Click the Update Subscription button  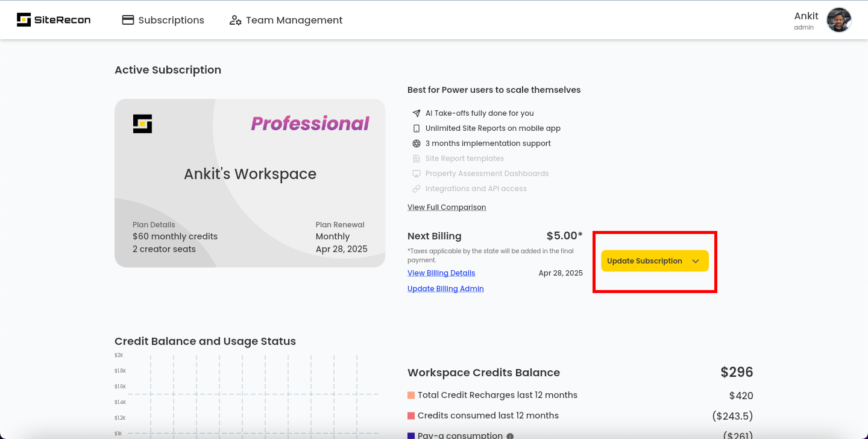pos(655,261)
